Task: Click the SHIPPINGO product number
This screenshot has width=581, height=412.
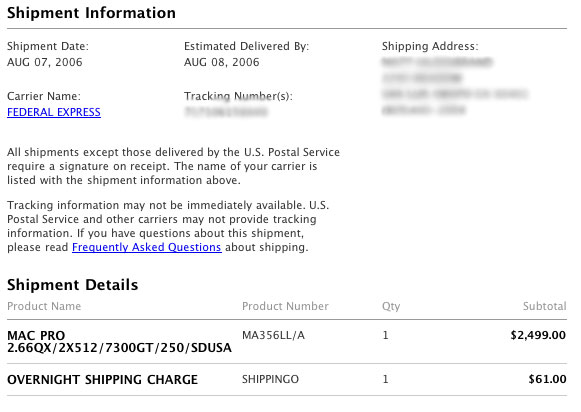Action: (x=270, y=379)
